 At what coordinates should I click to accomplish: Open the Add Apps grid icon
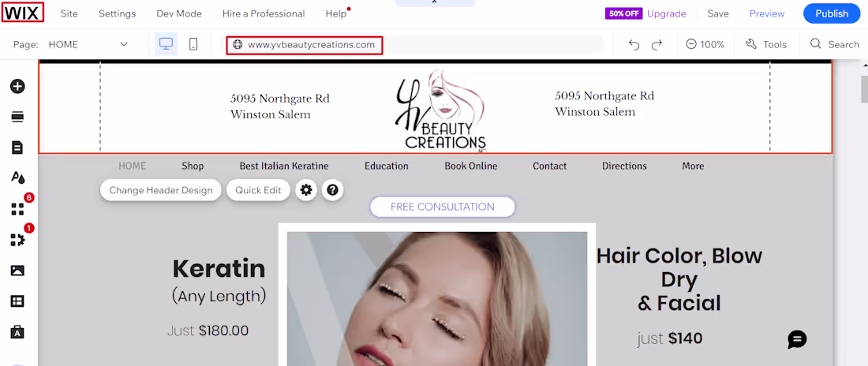click(17, 209)
